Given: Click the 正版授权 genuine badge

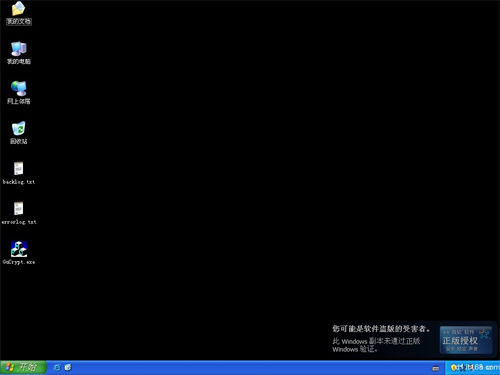Looking at the screenshot, I should [466, 340].
